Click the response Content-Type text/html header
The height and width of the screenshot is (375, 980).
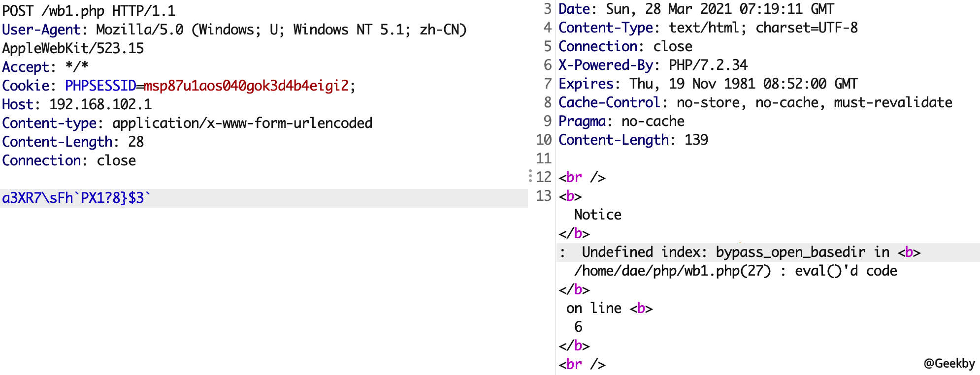pos(708,28)
